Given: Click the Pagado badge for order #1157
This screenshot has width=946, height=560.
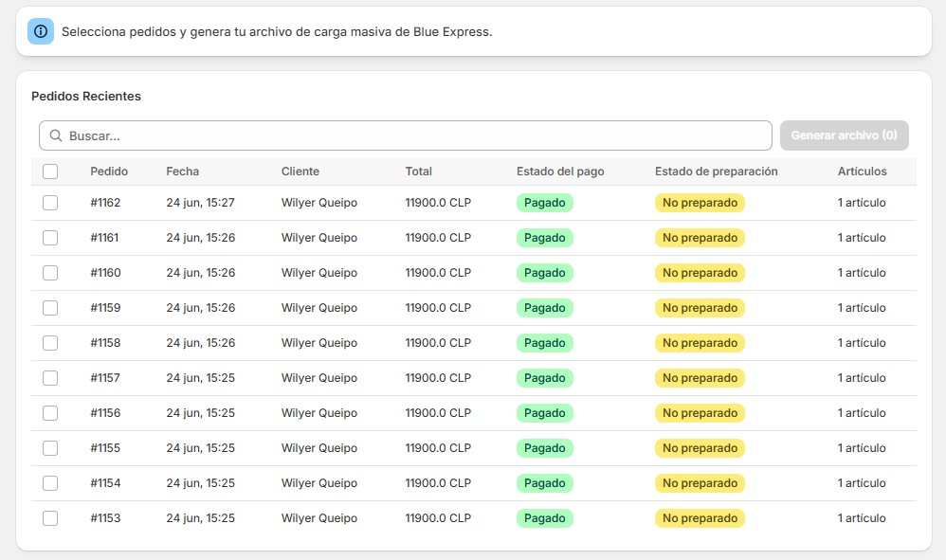Looking at the screenshot, I should tap(544, 378).
